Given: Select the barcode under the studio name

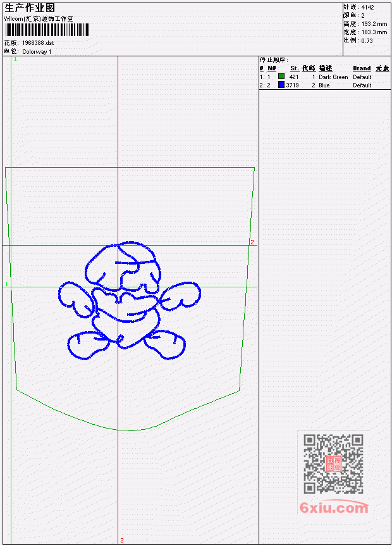Looking at the screenshot, I should [47, 30].
